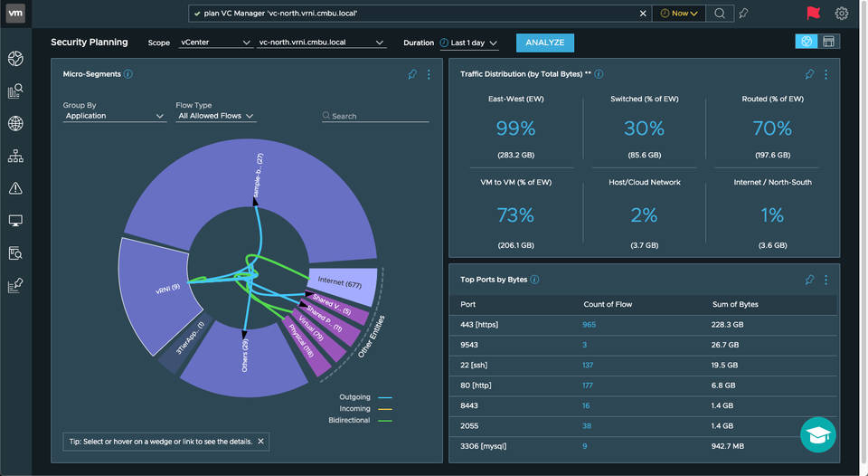Pin the Micro-Segments widget
The image size is (868, 476).
point(412,74)
